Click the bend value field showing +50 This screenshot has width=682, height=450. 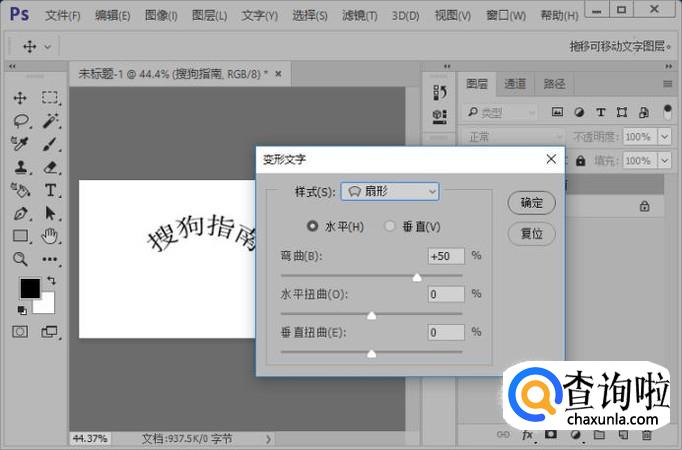[446, 256]
